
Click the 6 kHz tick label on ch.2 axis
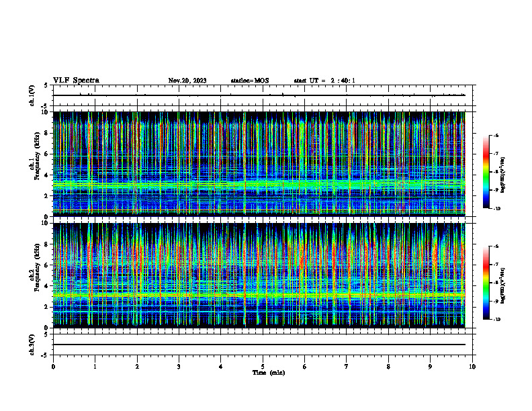pos(47,265)
